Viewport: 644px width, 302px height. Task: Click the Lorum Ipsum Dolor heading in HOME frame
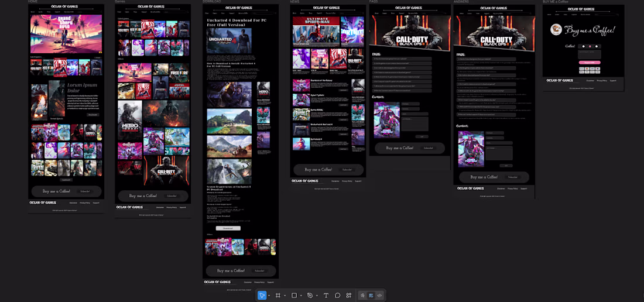[x=82, y=88]
